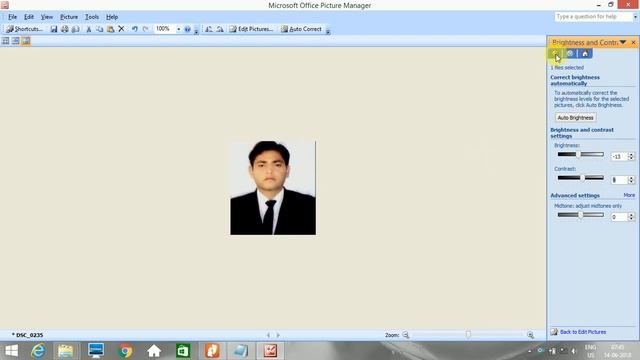Click the Contrast value field

click(619, 180)
